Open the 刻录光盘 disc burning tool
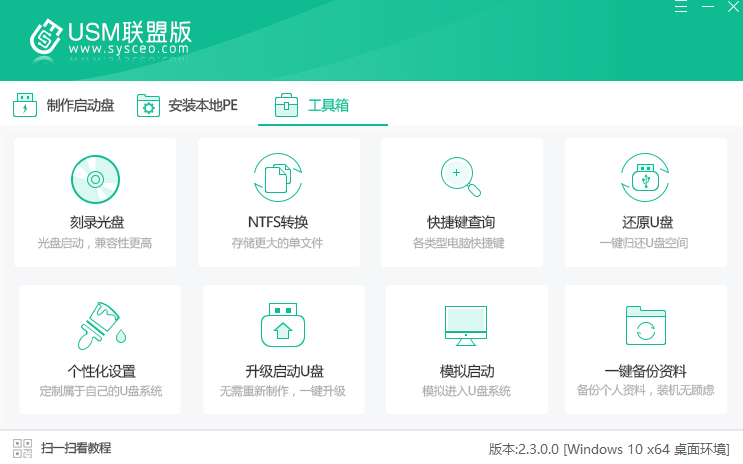743x464 pixels. pos(95,180)
